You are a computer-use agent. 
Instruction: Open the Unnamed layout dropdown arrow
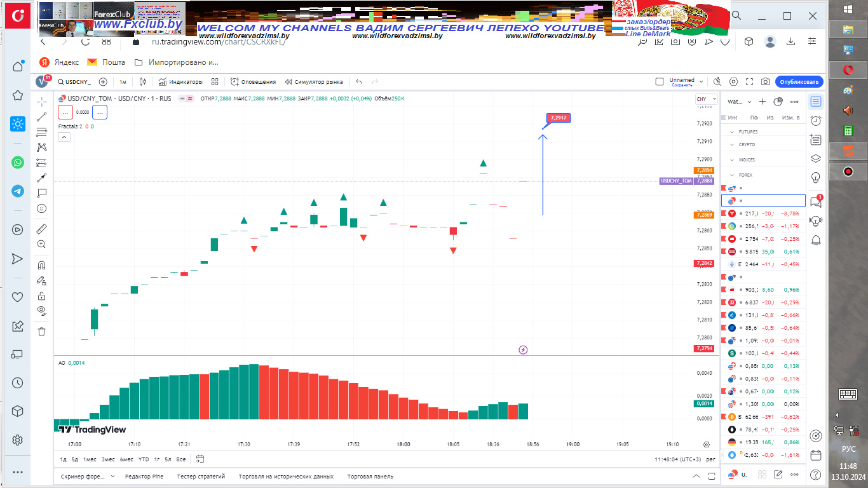(x=701, y=82)
